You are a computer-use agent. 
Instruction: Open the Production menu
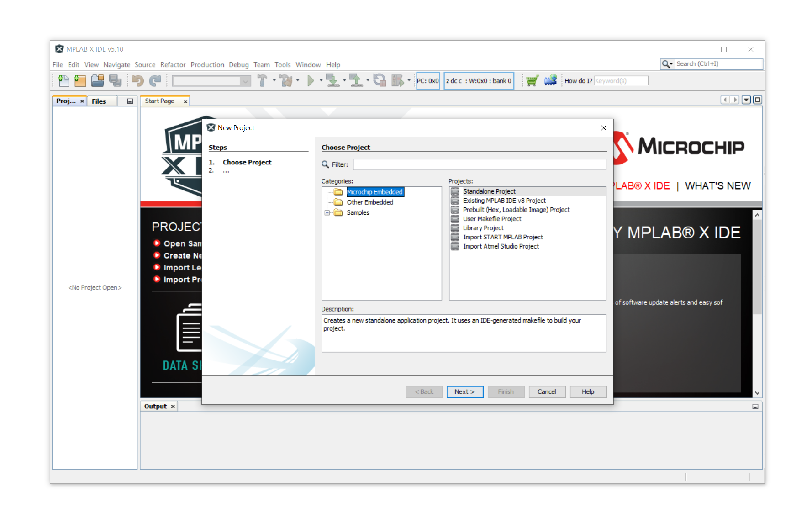[207, 65]
